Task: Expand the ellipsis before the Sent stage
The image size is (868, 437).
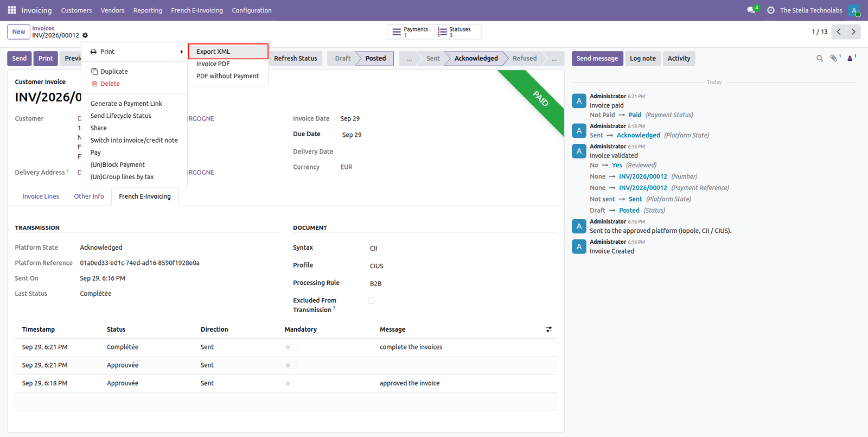Action: [410, 59]
